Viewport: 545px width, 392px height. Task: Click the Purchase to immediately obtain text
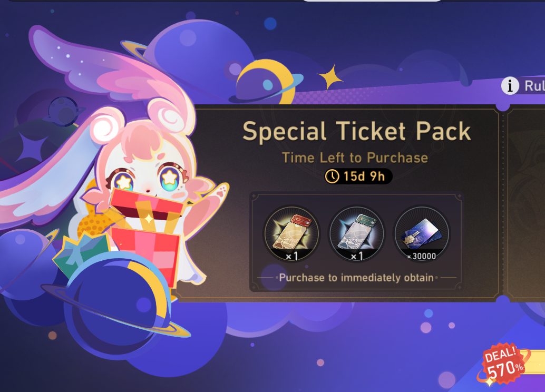pyautogui.click(x=356, y=278)
